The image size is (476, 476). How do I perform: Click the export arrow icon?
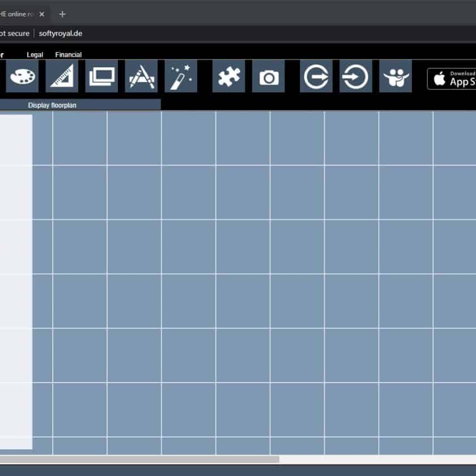(x=316, y=76)
